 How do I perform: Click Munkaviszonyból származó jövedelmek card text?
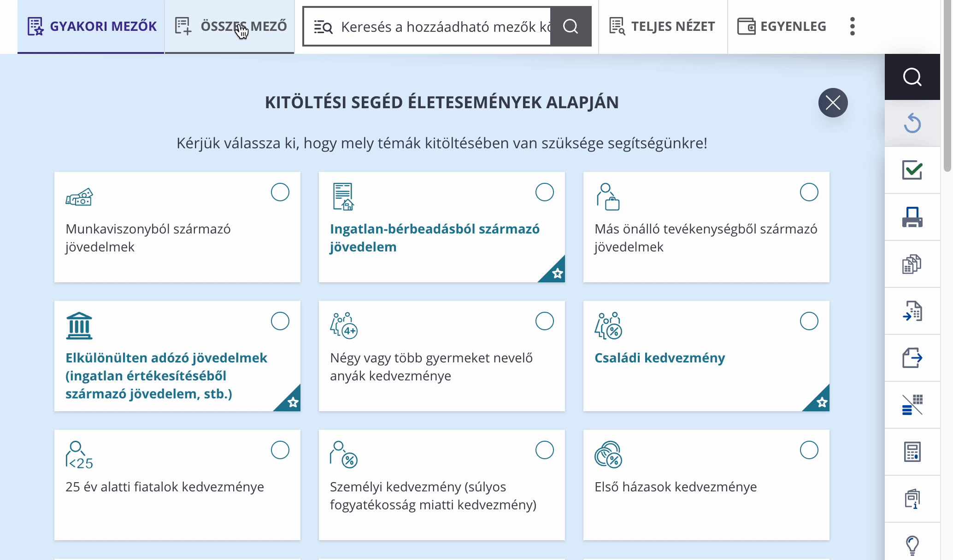(x=148, y=238)
